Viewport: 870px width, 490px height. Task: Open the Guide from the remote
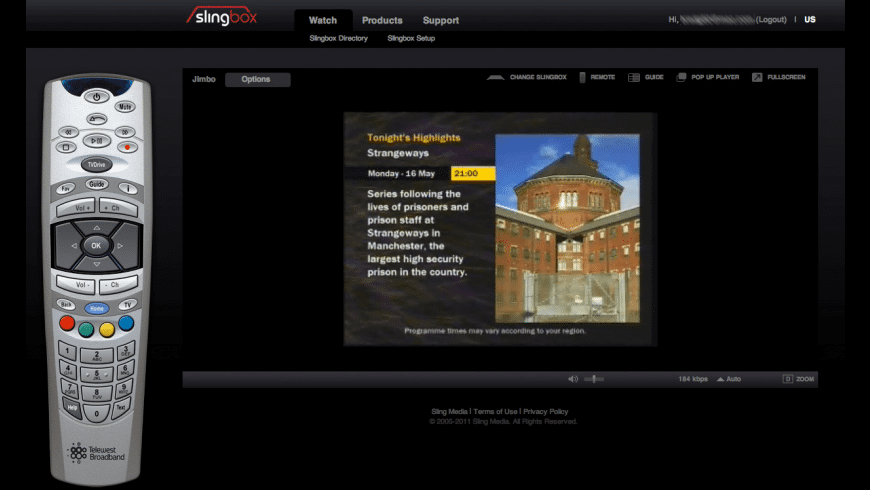point(97,184)
